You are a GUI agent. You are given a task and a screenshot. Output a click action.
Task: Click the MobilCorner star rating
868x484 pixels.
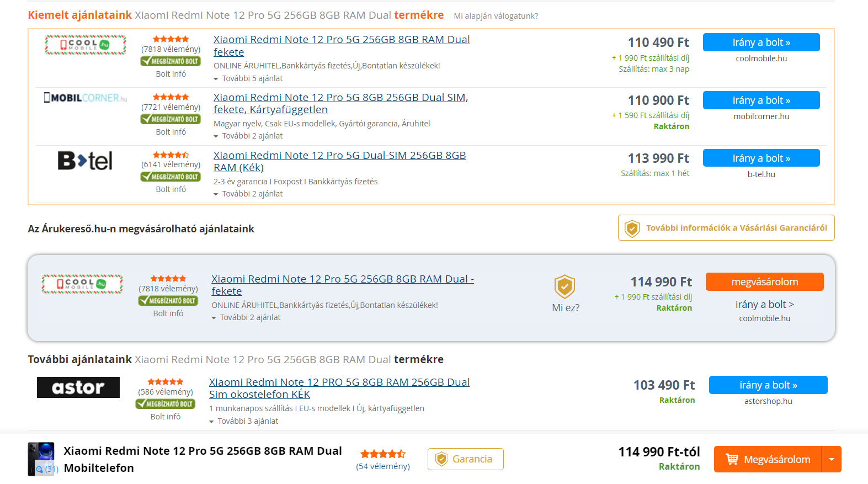[x=171, y=97]
